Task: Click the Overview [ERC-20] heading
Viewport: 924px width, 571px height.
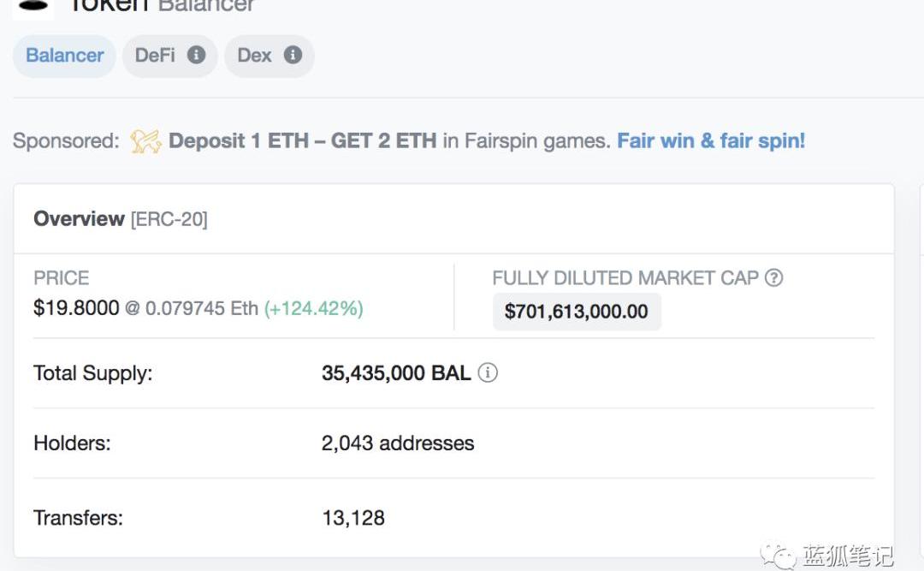Action: coord(120,219)
